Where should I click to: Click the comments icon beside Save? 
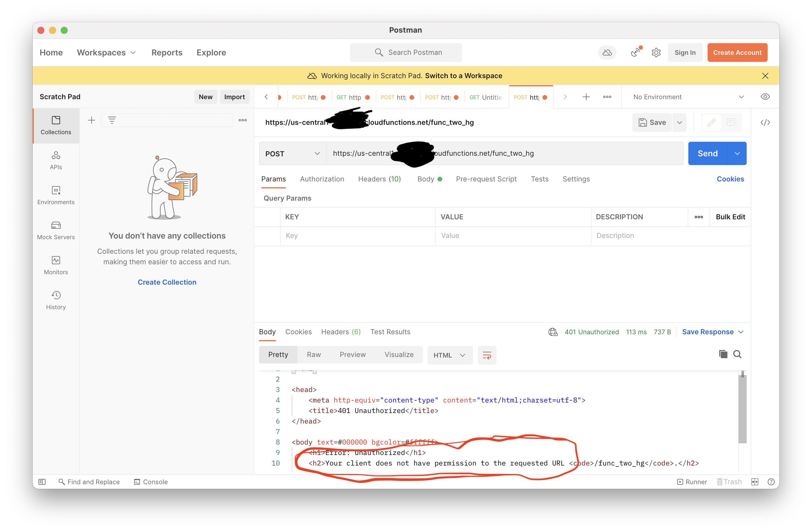coord(731,123)
